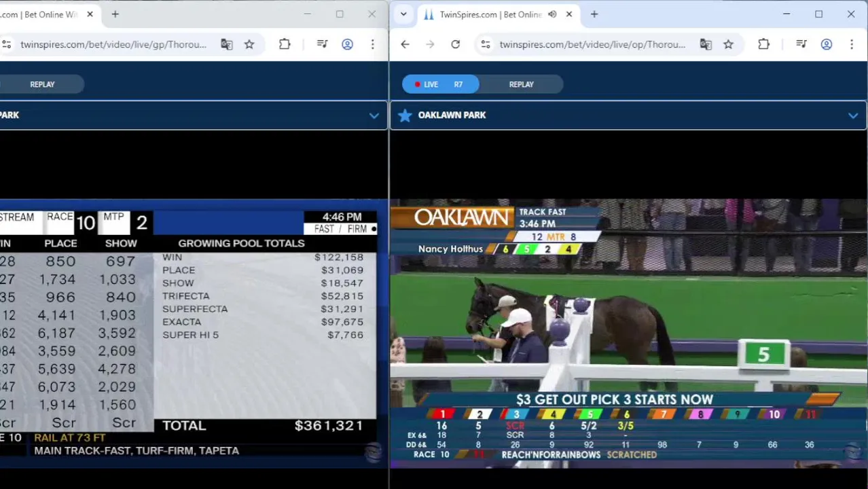This screenshot has width=868, height=489.
Task: Click Oaklawn live video stream
Action: click(628, 333)
